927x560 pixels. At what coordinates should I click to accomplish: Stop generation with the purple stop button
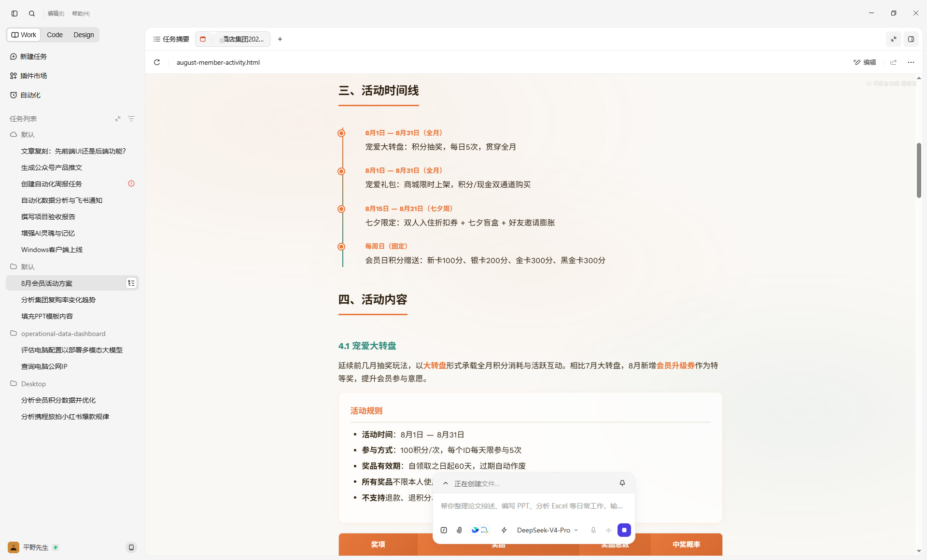tap(624, 530)
